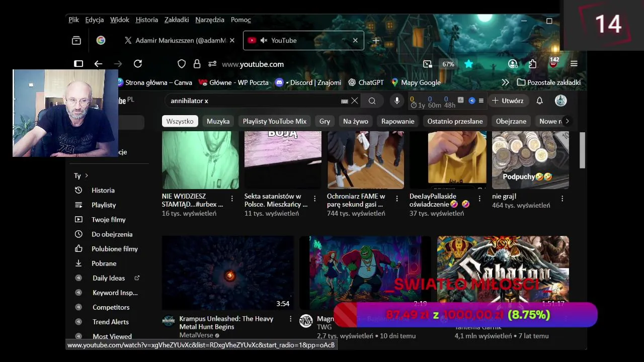This screenshot has height=362, width=644.
Task: Reset the 67% zoom level indicator
Action: point(448,64)
